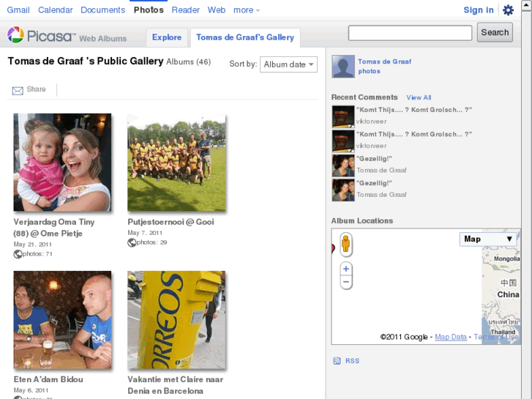Open second Gezellig comment thumbnail
The width and height of the screenshot is (532, 399).
point(343,190)
